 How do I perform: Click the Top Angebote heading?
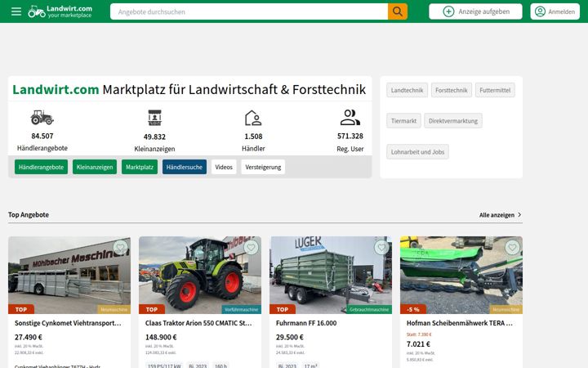pyautogui.click(x=29, y=215)
